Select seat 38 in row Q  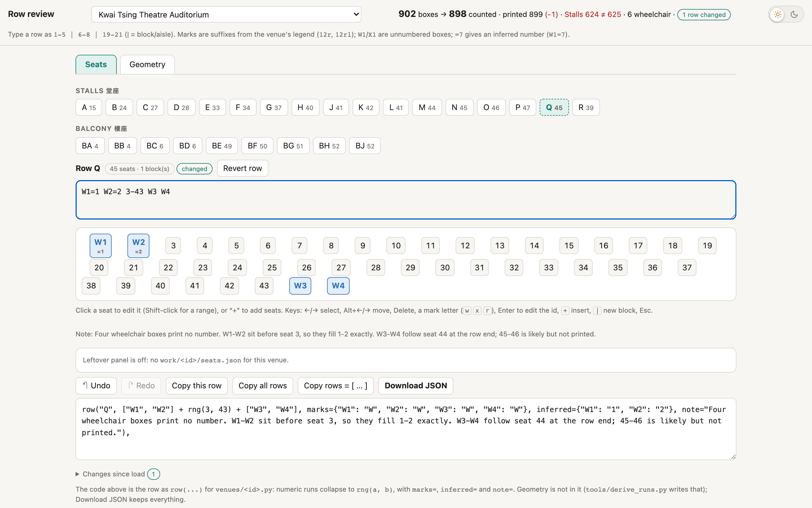click(91, 286)
